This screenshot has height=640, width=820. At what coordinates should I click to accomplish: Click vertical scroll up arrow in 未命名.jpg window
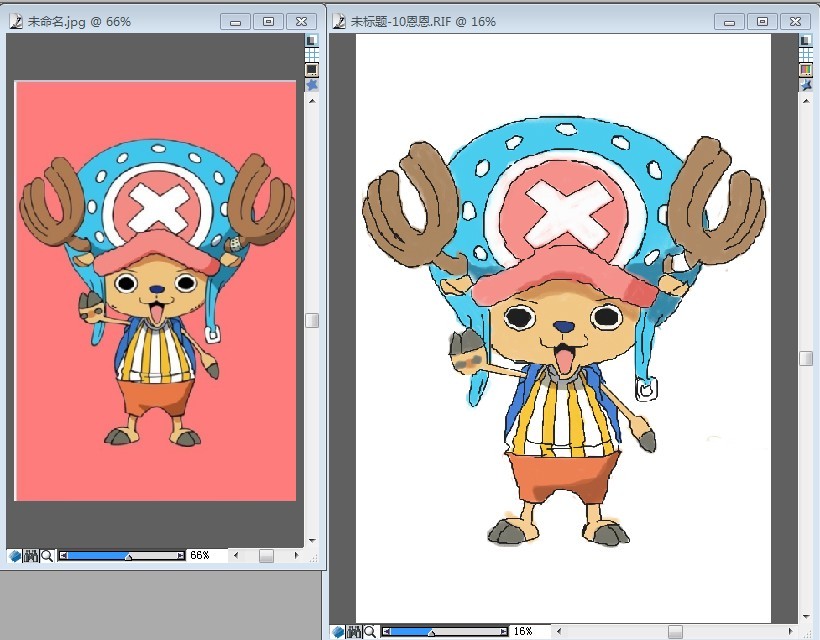pyautogui.click(x=312, y=100)
